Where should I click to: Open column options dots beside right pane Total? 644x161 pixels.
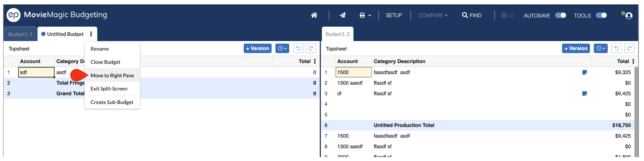point(633,61)
